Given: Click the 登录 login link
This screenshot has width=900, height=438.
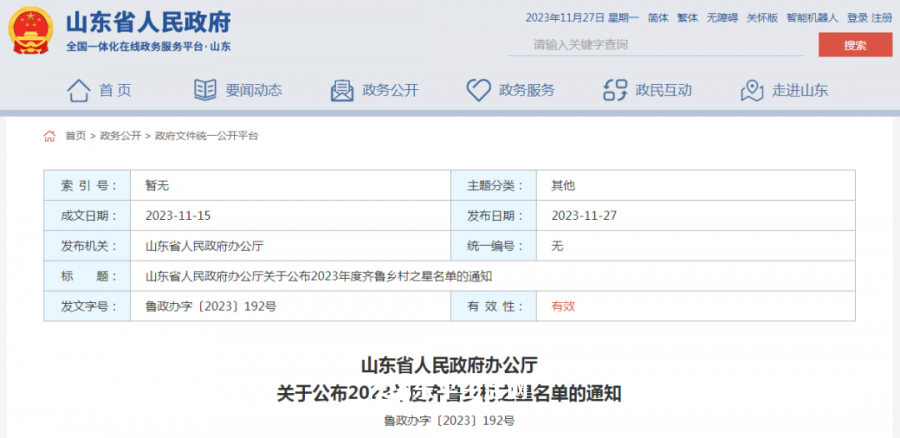Looking at the screenshot, I should click(x=857, y=18).
